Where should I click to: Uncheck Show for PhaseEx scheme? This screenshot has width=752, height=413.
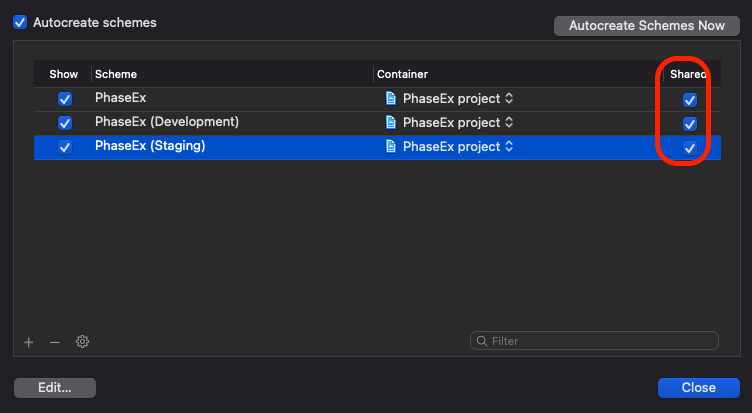click(x=65, y=99)
